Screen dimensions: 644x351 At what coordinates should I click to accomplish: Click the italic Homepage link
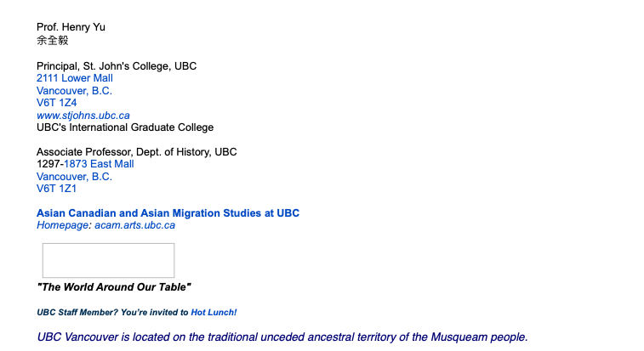62,225
